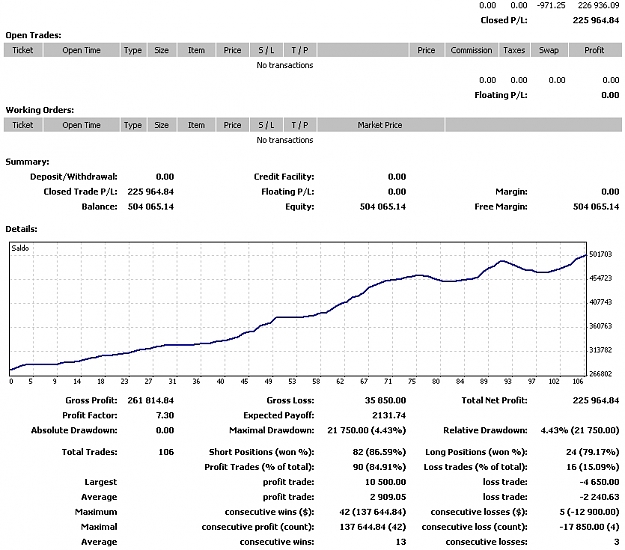
Task: Click consecutive wins value 42 (137 644.84)
Action: pyautogui.click(x=373, y=512)
